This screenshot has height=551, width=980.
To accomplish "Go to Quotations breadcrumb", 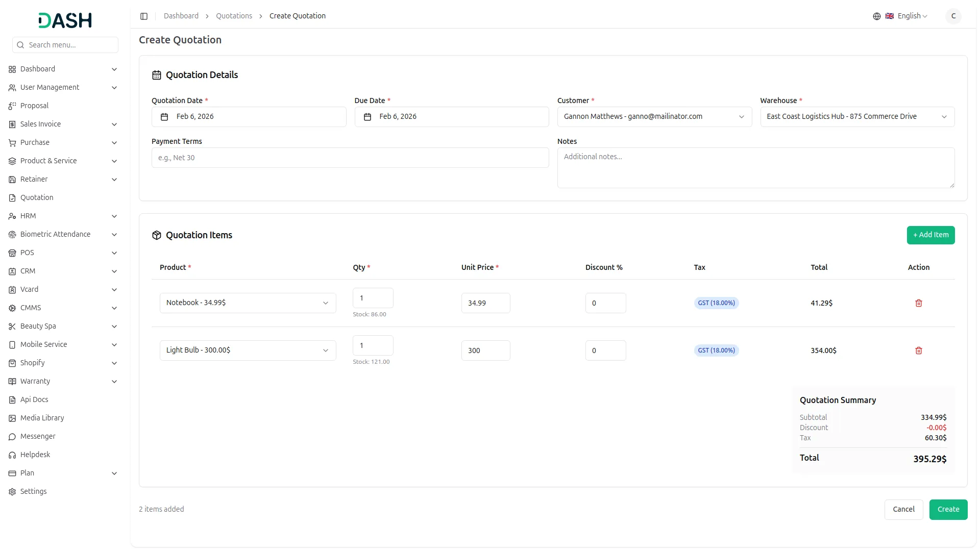I will tap(234, 16).
